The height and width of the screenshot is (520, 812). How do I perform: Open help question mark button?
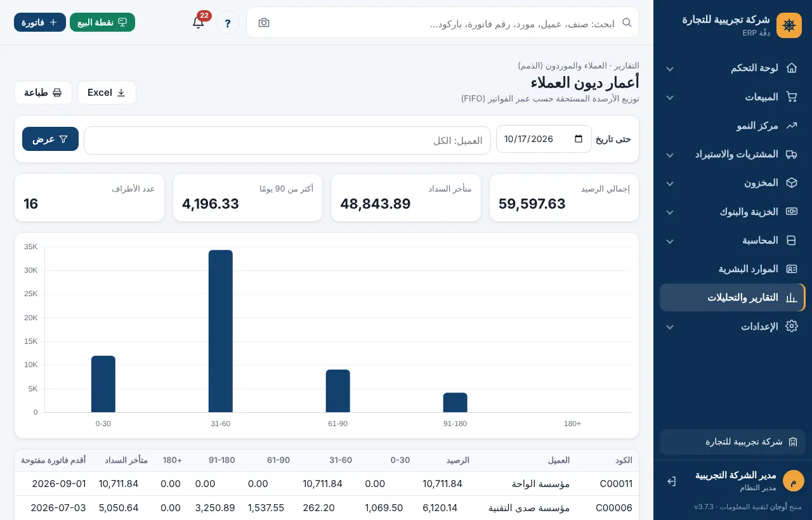coord(228,23)
